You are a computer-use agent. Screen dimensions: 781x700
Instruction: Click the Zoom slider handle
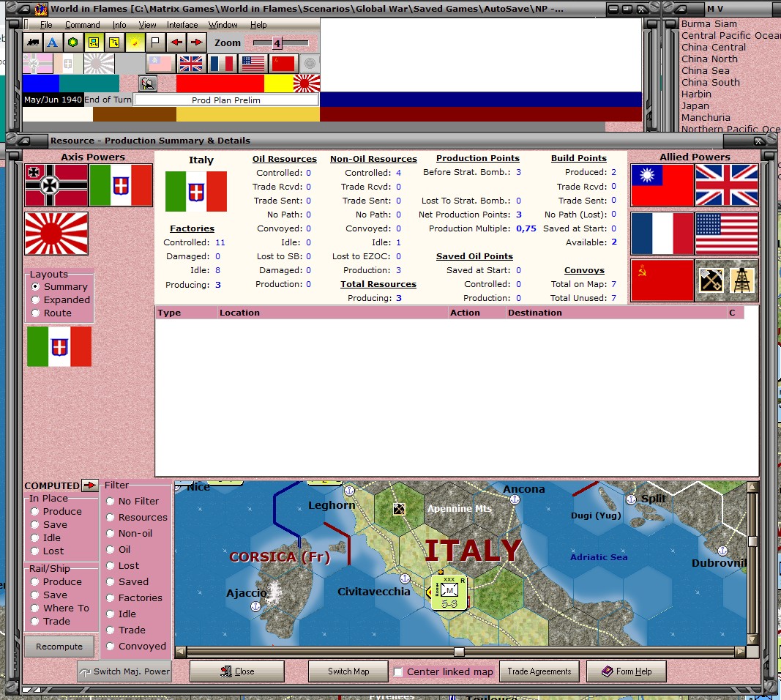tap(277, 43)
